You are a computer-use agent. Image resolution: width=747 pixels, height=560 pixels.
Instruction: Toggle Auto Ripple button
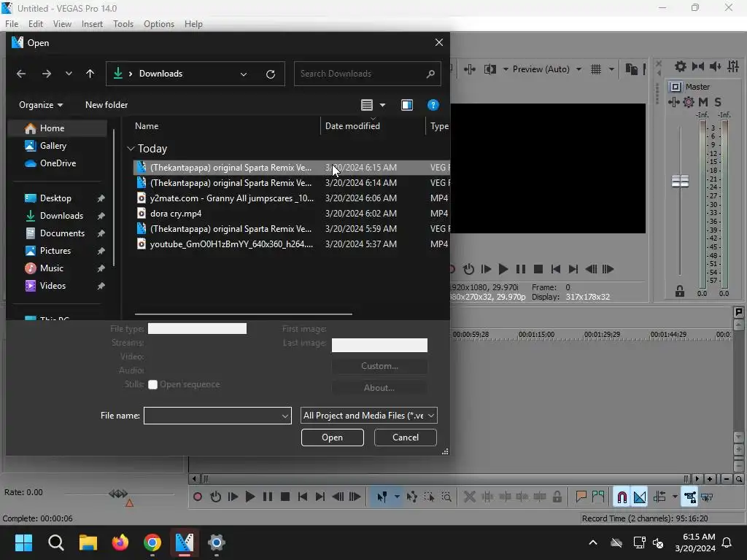tap(659, 497)
